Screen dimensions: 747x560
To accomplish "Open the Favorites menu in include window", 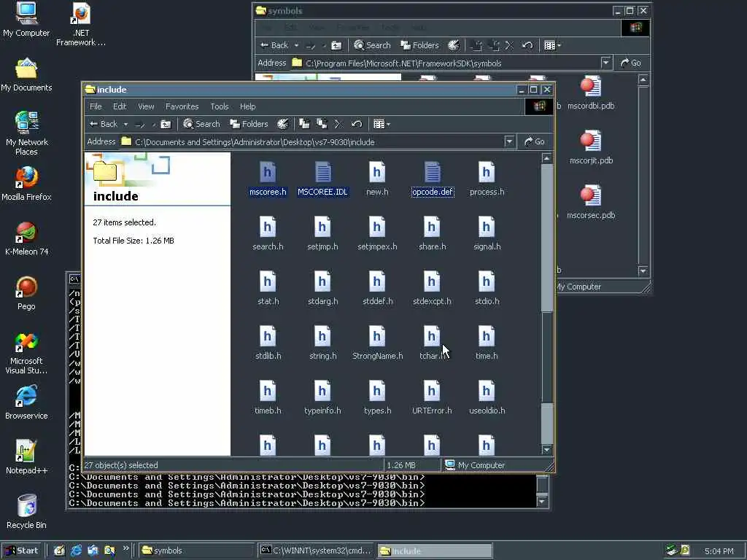I will (182, 106).
